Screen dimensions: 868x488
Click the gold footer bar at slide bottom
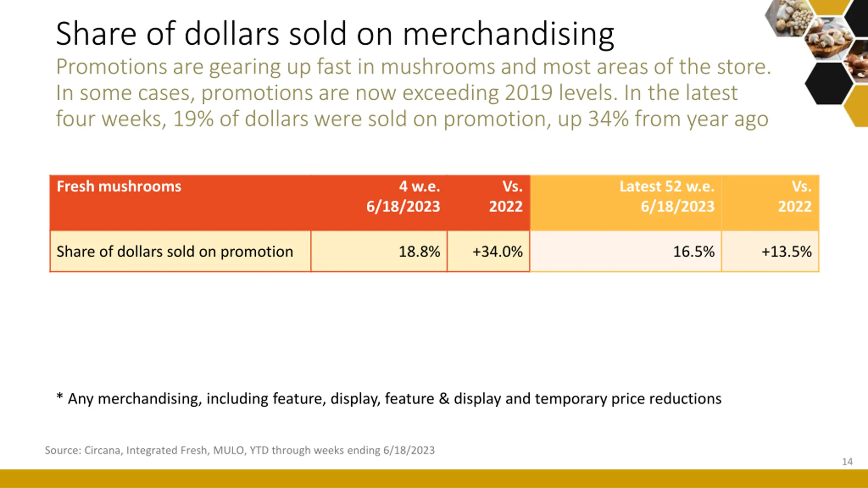(x=434, y=479)
